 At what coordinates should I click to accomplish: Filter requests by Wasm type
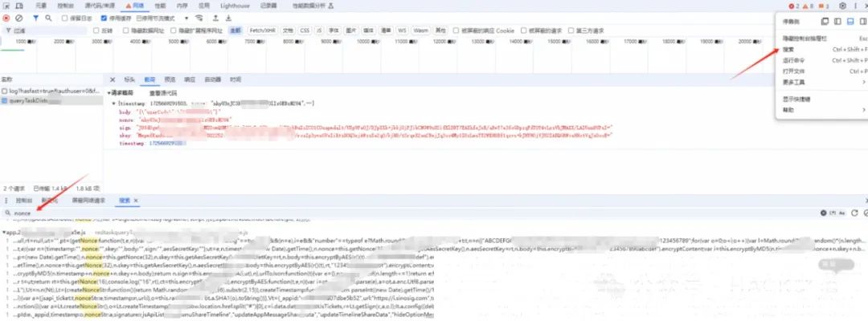click(420, 30)
